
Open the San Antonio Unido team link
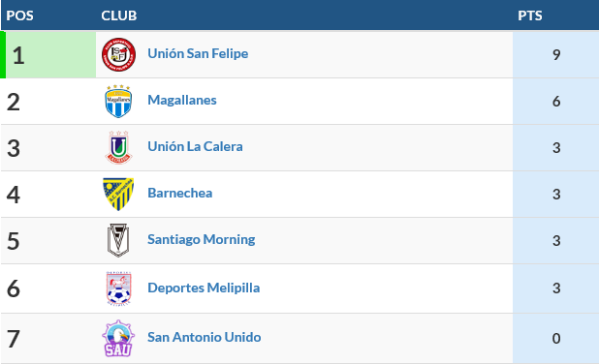coord(205,337)
